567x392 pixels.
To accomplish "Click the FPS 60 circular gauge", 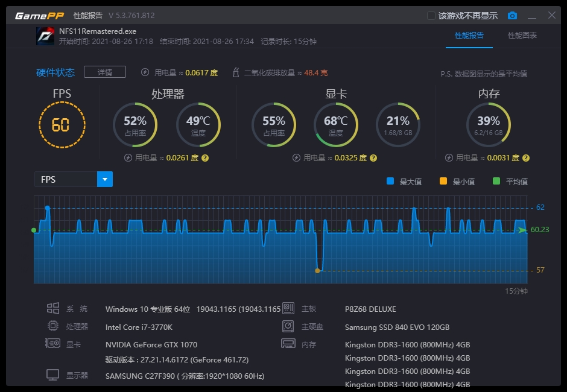I will click(x=62, y=125).
